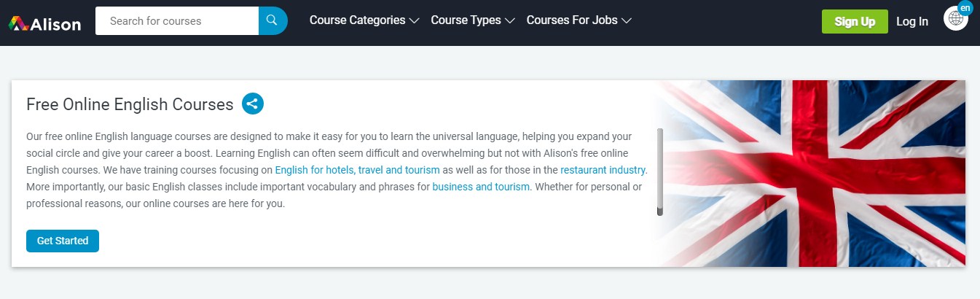This screenshot has width=980, height=299.
Task: Click the share icon beside the heading
Action: [x=253, y=104]
